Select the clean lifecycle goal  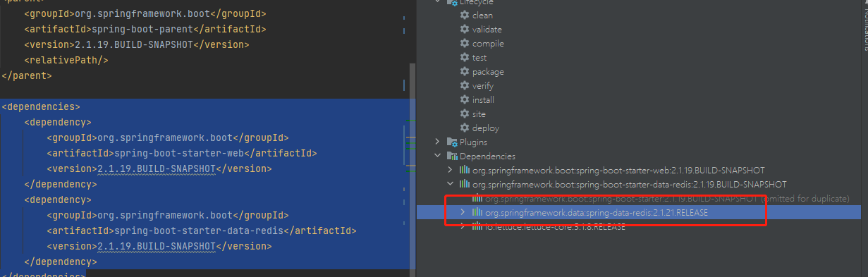(482, 15)
